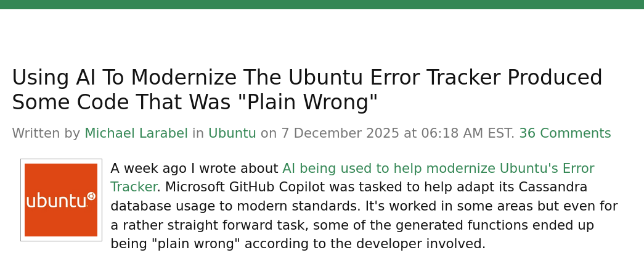The height and width of the screenshot is (271, 644).
Task: Click the "Tracker" link text before "Microsoft"
Action: tap(133, 187)
